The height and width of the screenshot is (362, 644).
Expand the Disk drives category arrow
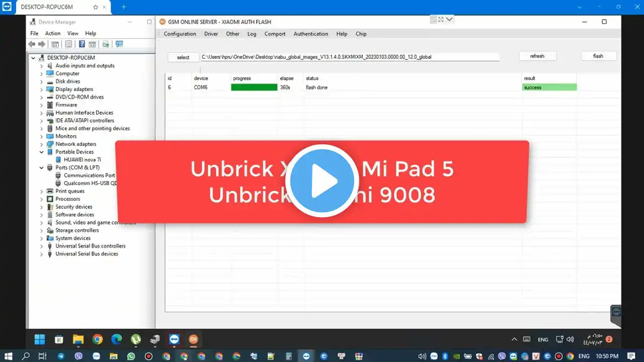pos(42,81)
